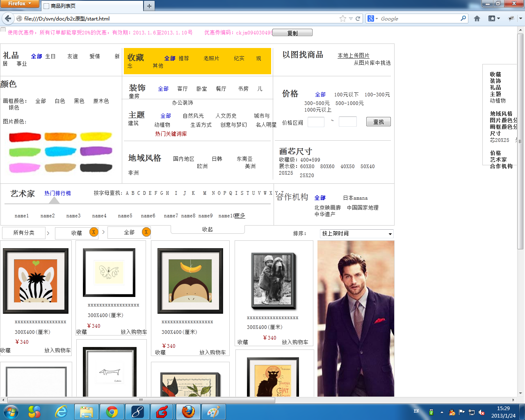The width and height of the screenshot is (525, 420).
Task: Remove the 收藏 filter with its orange X
Action: tap(94, 232)
